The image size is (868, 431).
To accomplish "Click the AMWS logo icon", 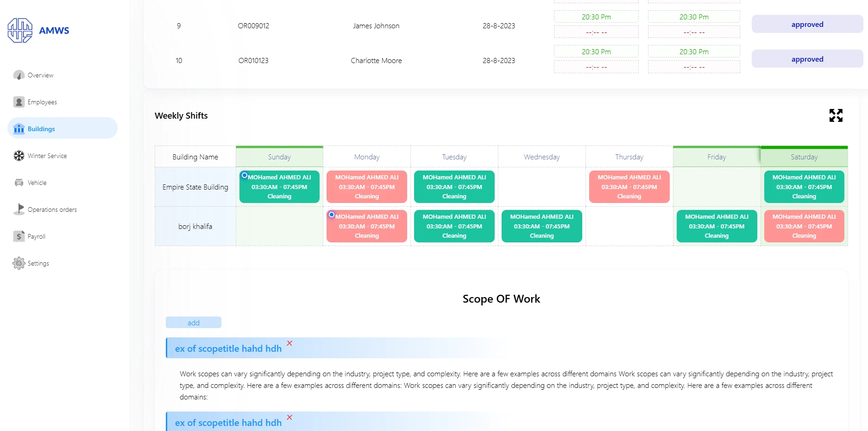I will [x=20, y=31].
